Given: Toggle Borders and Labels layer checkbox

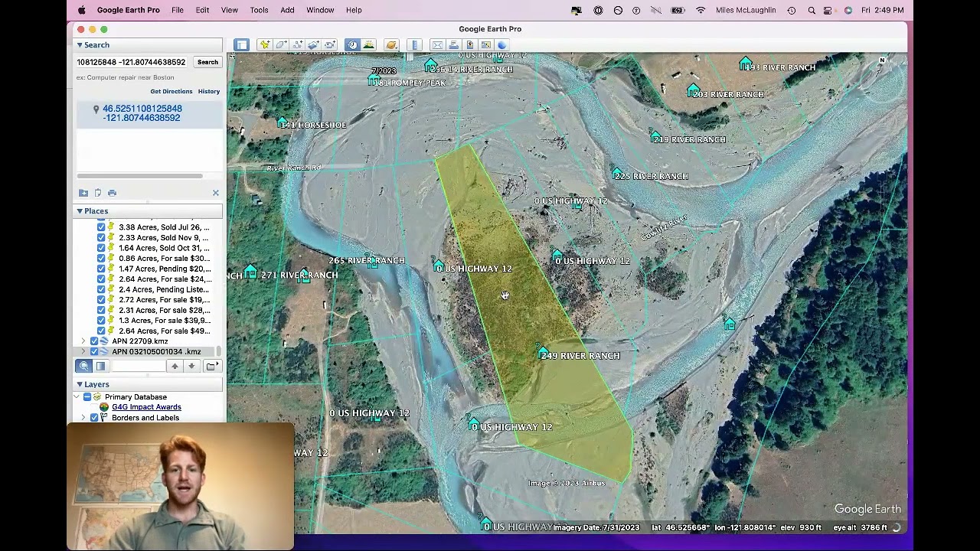Looking at the screenshot, I should tap(94, 418).
